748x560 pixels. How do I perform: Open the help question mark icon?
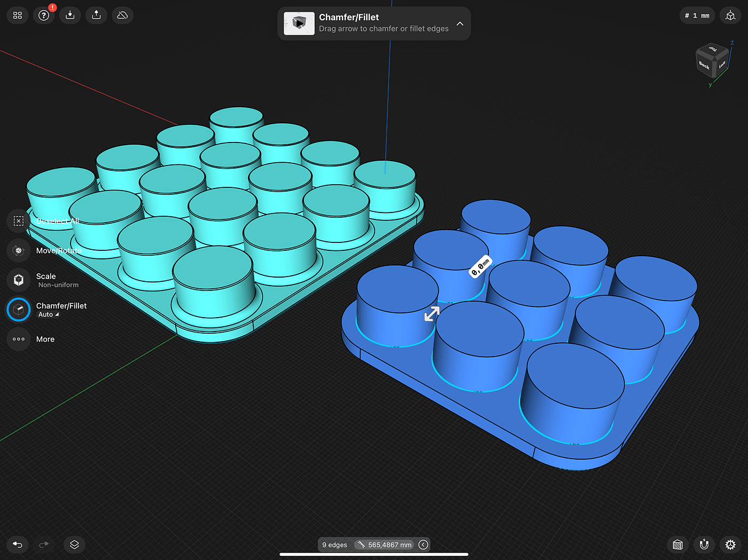pyautogui.click(x=44, y=15)
